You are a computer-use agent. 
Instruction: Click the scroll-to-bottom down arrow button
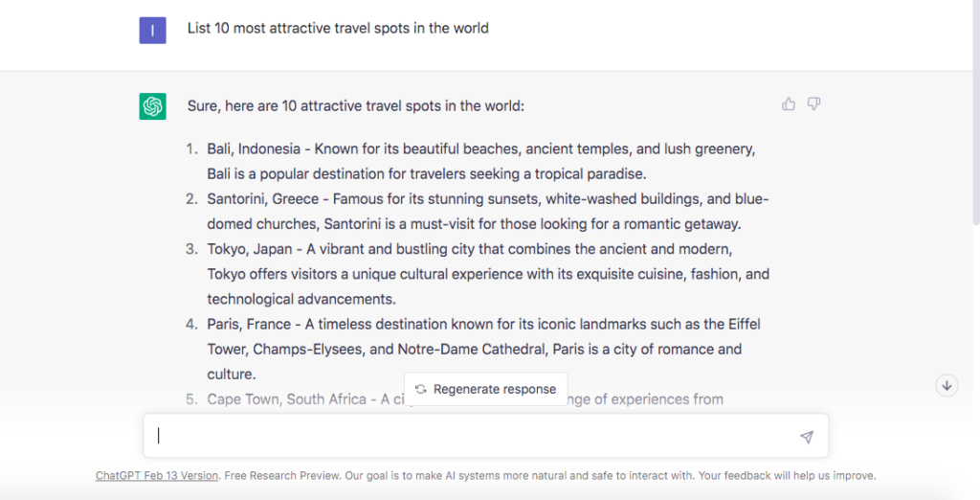coord(947,385)
